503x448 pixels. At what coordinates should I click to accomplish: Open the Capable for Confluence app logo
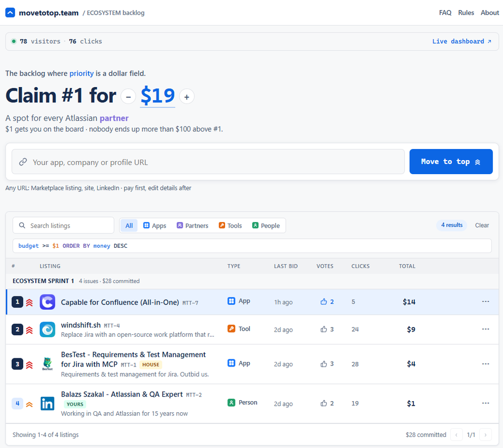pos(47,302)
